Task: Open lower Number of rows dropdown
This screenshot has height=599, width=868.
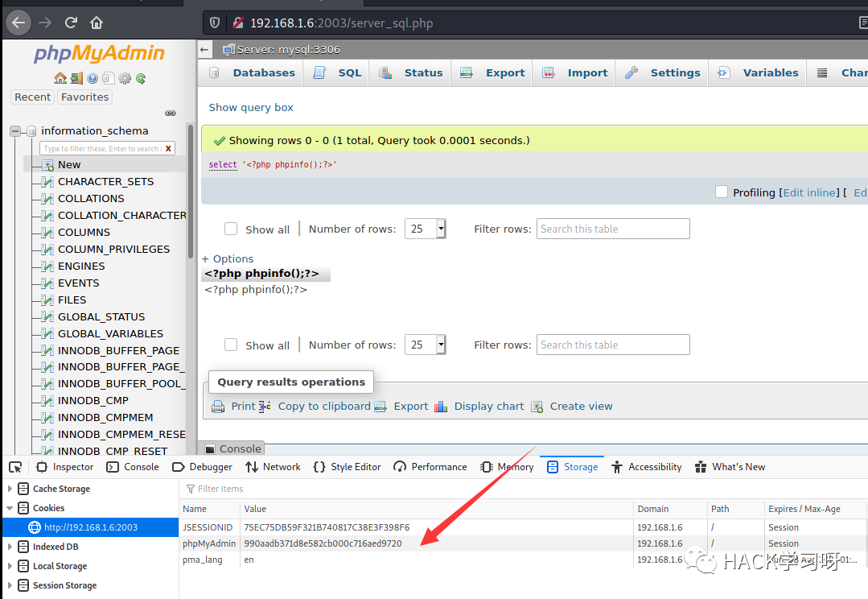Action: pos(425,345)
